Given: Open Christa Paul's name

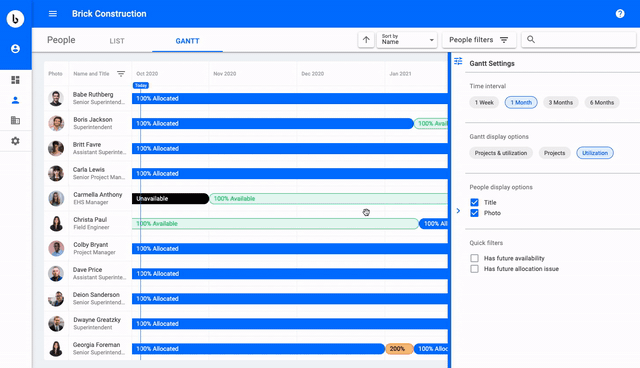Looking at the screenshot, I should [90, 219].
